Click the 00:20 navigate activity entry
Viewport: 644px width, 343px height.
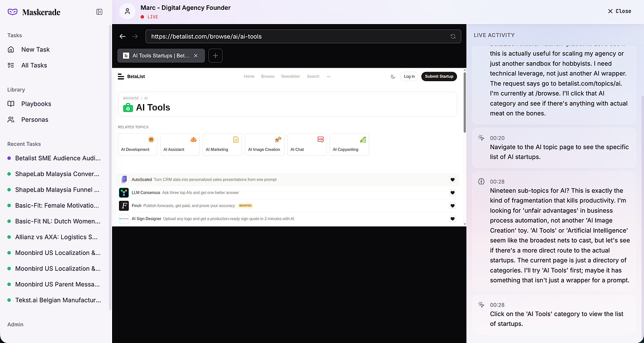click(554, 147)
